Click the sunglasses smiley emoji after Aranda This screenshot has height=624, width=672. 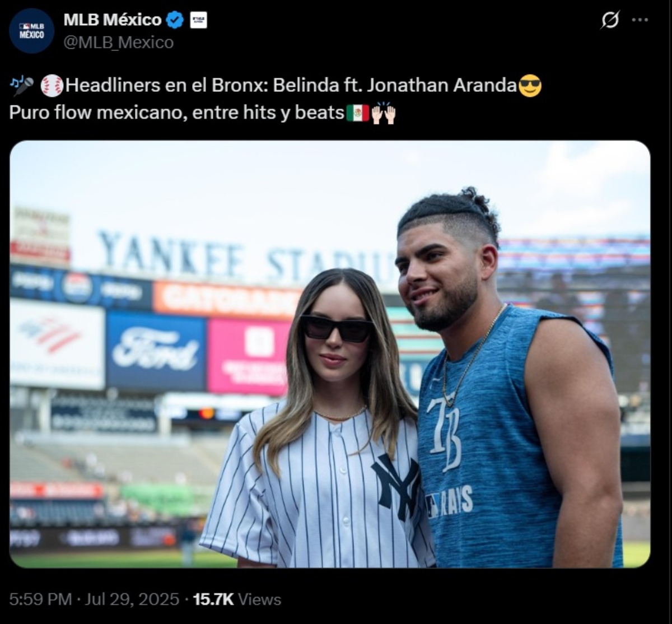(x=530, y=86)
